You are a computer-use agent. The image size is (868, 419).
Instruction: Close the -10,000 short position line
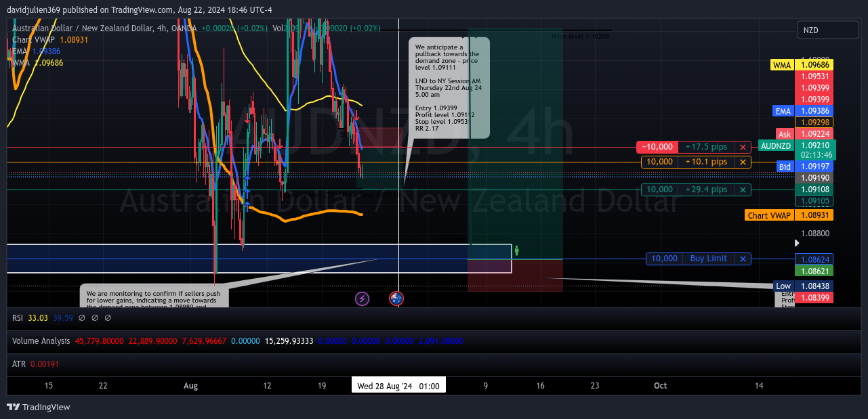click(743, 147)
